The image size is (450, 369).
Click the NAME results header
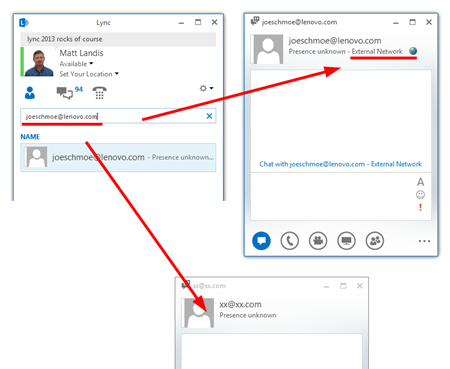click(x=30, y=137)
